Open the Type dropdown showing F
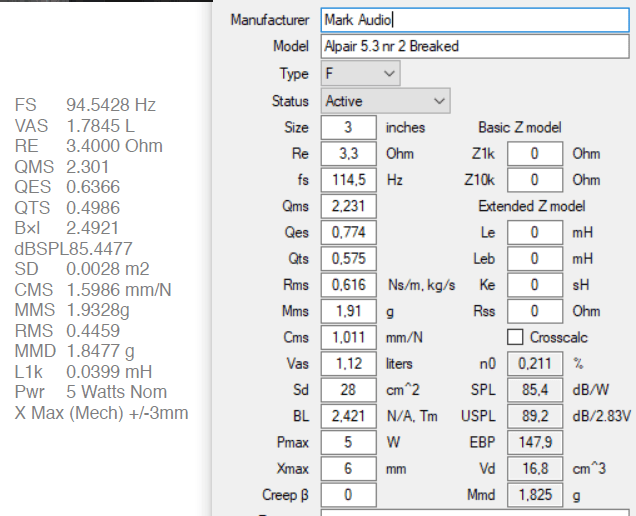The width and height of the screenshot is (636, 516). pyautogui.click(x=361, y=73)
